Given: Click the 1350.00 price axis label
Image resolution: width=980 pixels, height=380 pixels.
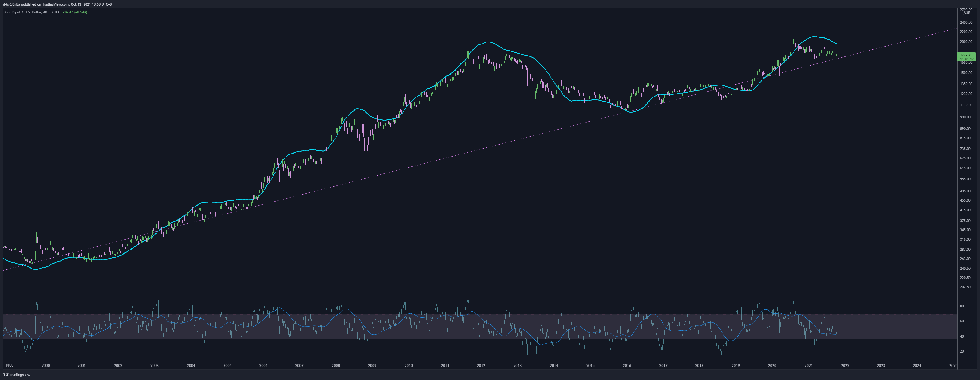Looking at the screenshot, I should 966,84.
